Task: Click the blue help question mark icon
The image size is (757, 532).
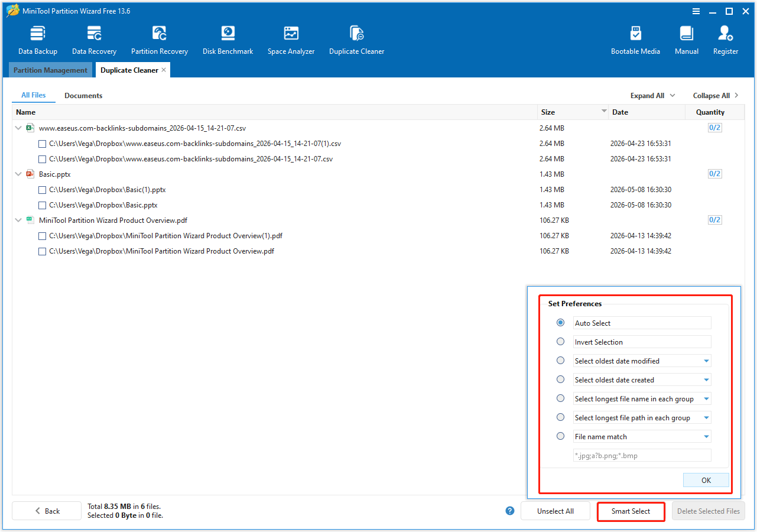Action: click(510, 511)
